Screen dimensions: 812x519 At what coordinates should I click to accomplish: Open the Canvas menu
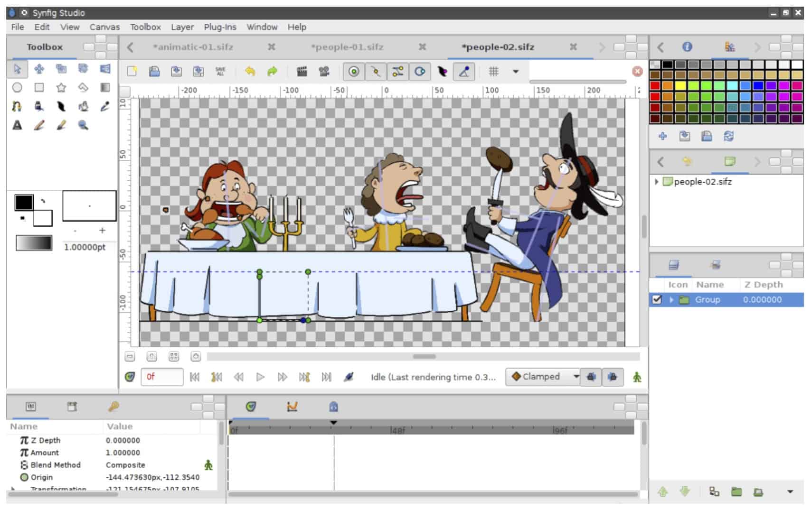tap(104, 27)
